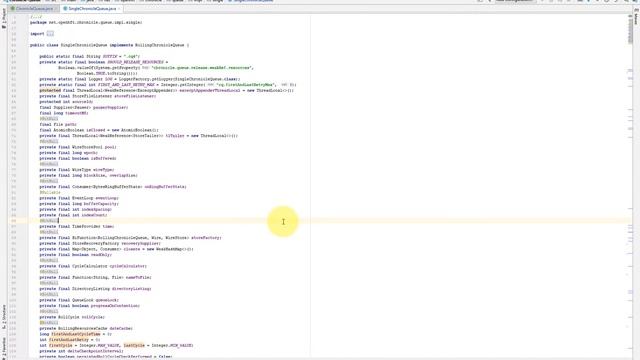Click the timeoutMS field
Image resolution: width=640 pixels, height=360 pixels.
pyautogui.click(x=77, y=113)
